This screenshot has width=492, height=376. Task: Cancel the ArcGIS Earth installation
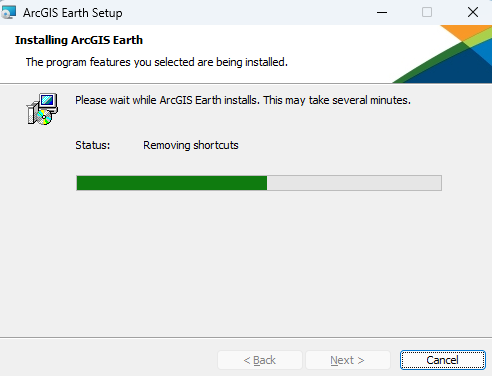(x=442, y=360)
